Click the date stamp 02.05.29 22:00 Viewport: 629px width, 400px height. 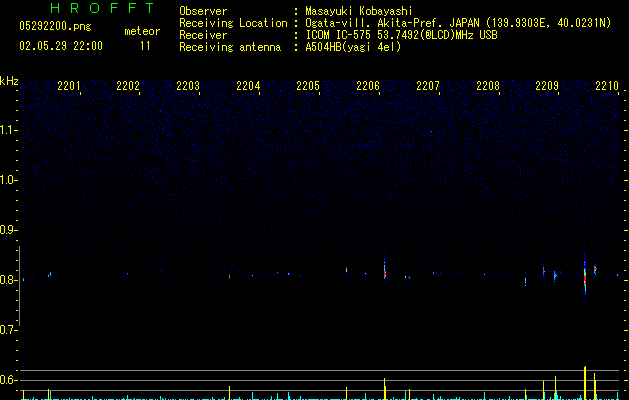61,46
